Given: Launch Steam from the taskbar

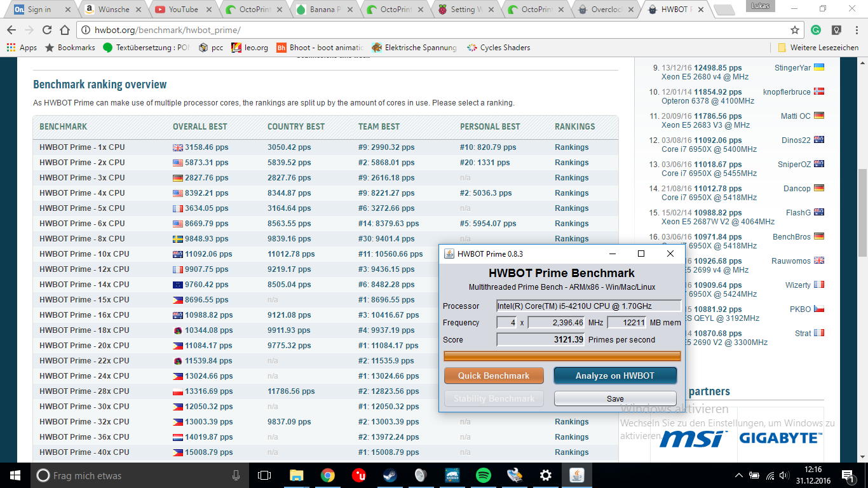Looking at the screenshot, I should pos(390,475).
